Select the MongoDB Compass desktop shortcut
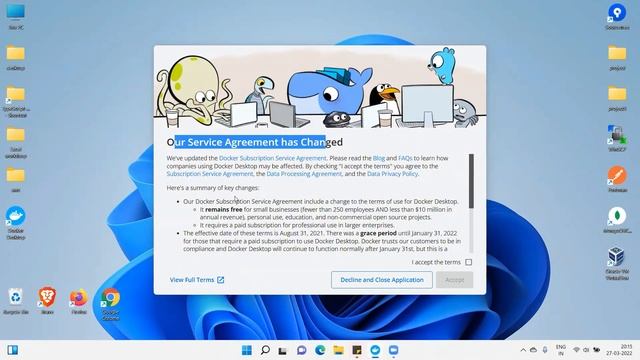Viewport: 640px width, 360px height. 617,220
